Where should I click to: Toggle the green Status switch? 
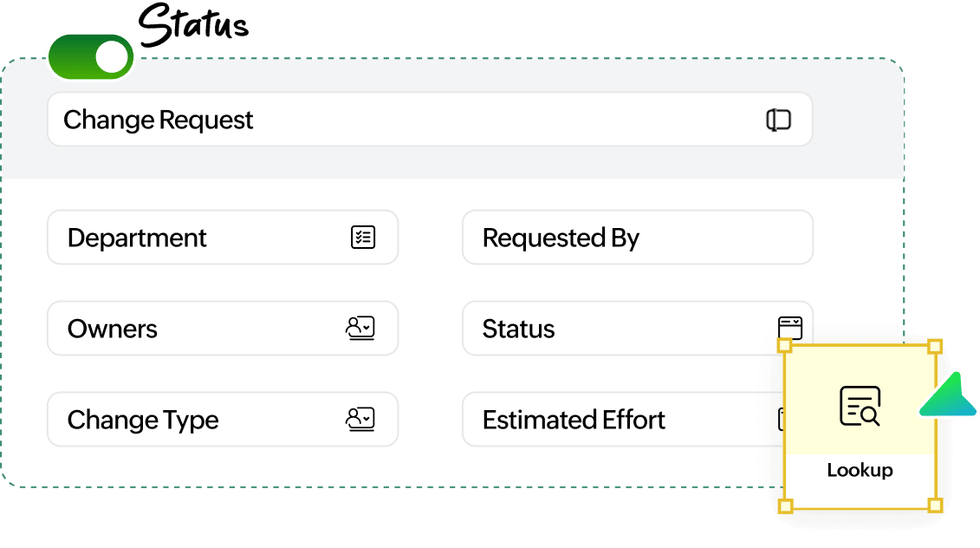91,57
